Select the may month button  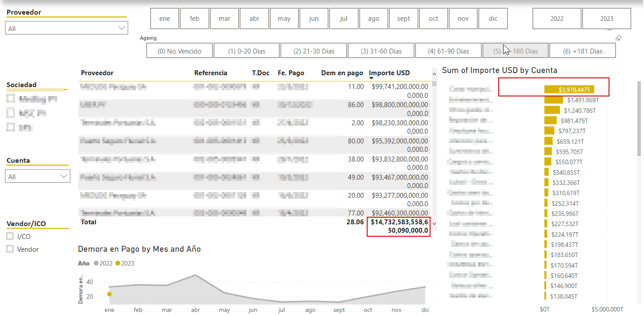(x=284, y=19)
